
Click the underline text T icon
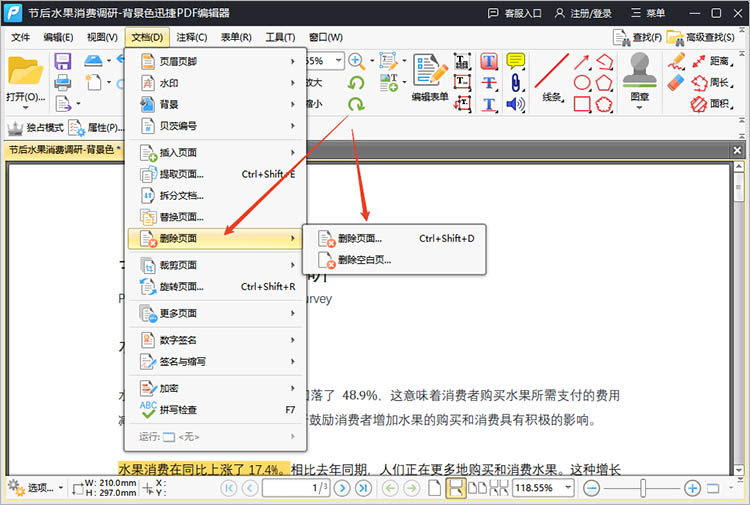pos(488,104)
